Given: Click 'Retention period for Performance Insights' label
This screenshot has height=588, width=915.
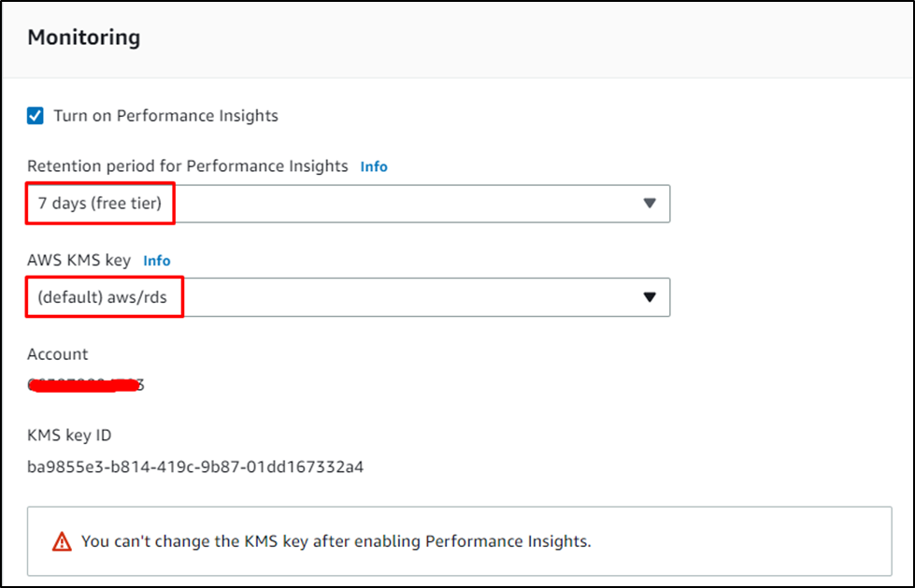Looking at the screenshot, I should click(187, 166).
